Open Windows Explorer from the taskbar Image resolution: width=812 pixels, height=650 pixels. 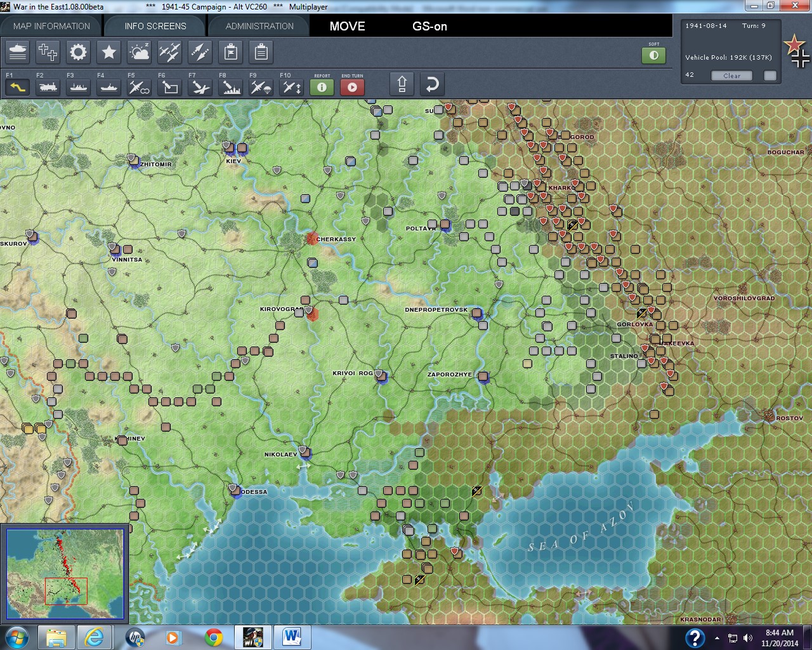click(x=56, y=637)
